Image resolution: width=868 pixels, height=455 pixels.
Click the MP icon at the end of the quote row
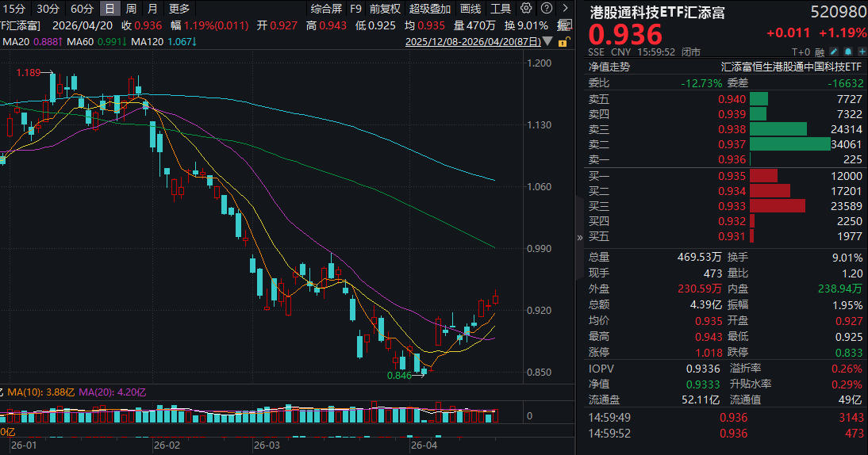click(564, 25)
